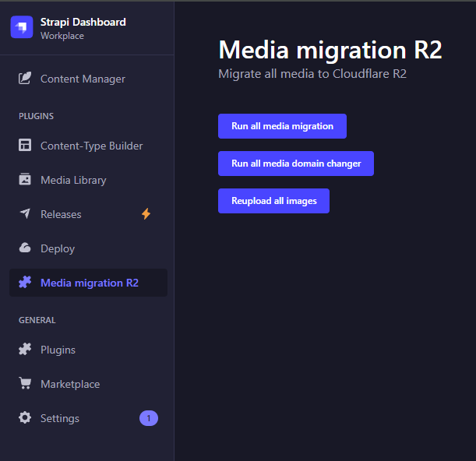Visit the Marketplace
This screenshot has width=476, height=461.
[88, 384]
